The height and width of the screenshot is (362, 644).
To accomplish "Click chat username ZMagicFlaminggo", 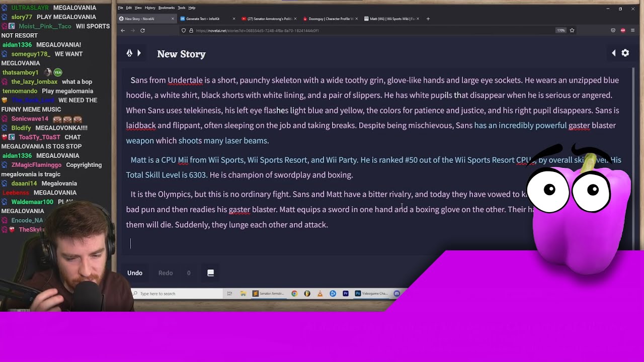I will click(x=36, y=165).
